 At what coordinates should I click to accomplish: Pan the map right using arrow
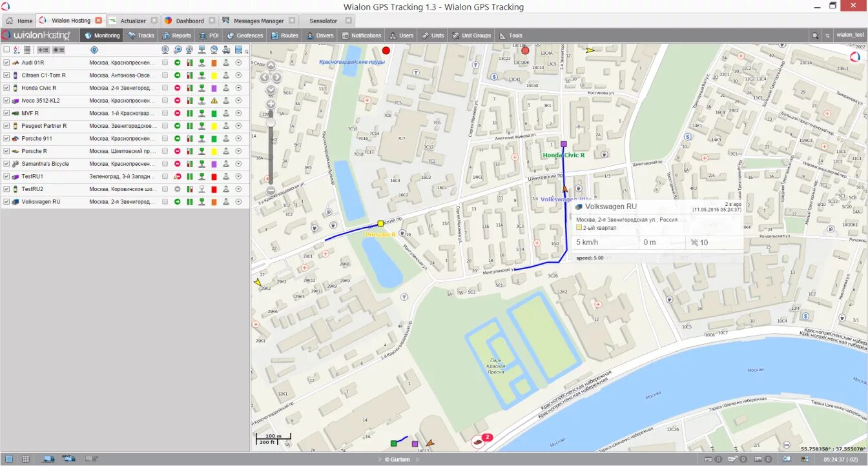coord(277,77)
